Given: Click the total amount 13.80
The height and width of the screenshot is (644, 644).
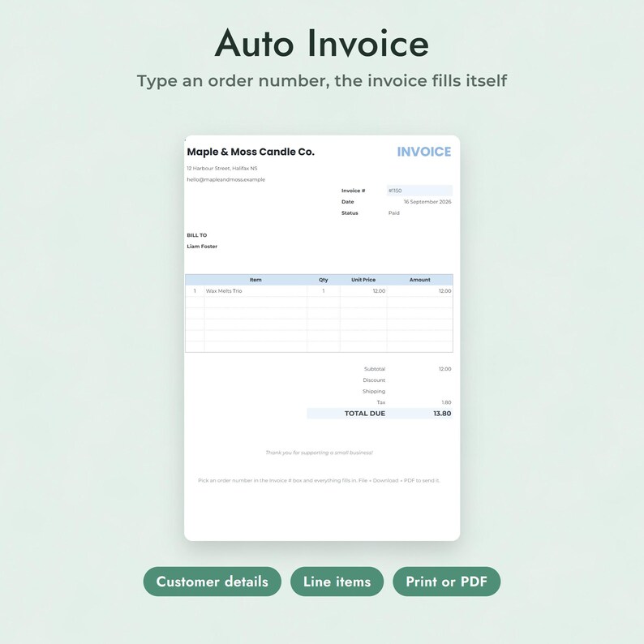Looking at the screenshot, I should pyautogui.click(x=442, y=413).
